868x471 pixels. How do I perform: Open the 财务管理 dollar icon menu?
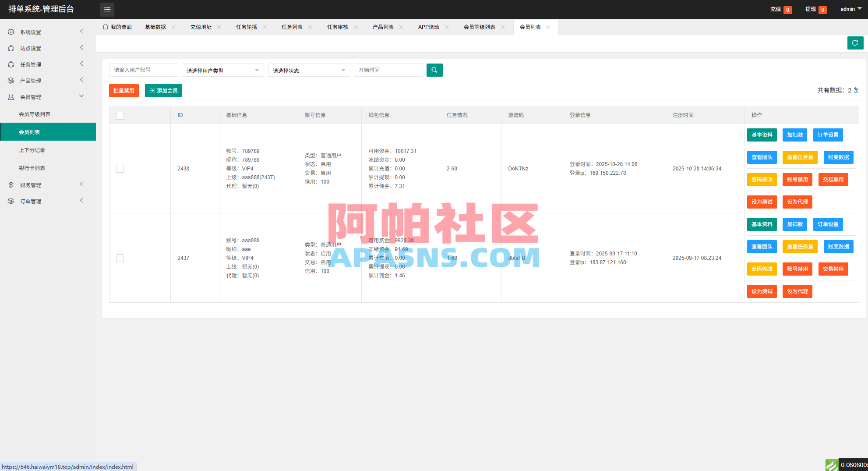click(x=11, y=184)
